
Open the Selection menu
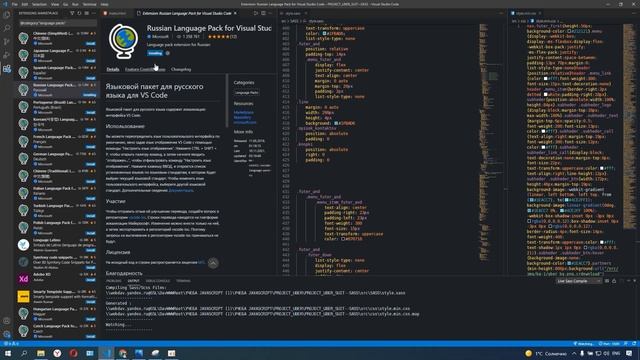[39, 4]
